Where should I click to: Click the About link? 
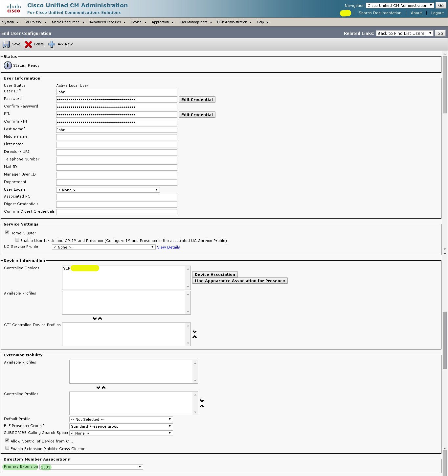(416, 13)
